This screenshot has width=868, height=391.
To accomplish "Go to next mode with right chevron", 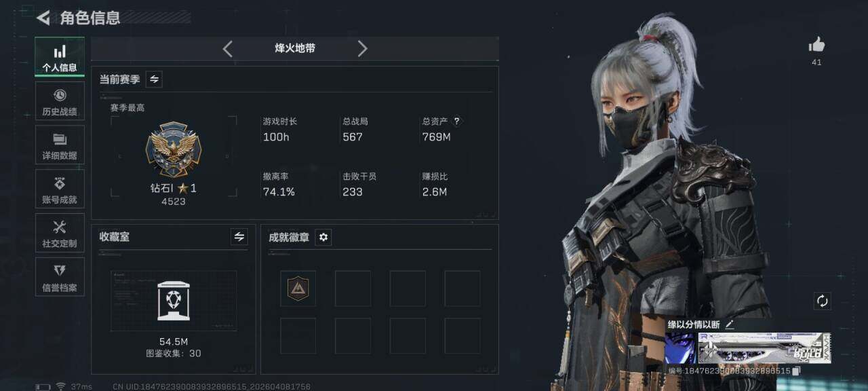I will point(362,48).
